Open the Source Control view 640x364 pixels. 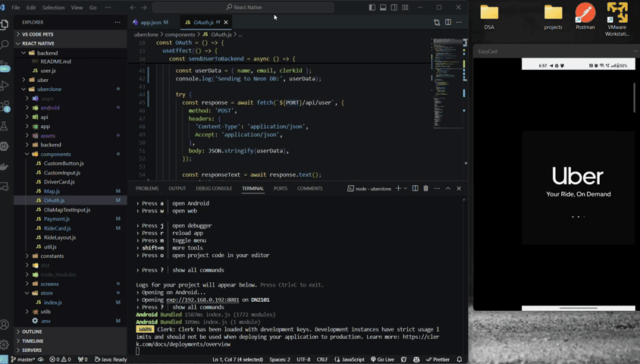[5, 65]
